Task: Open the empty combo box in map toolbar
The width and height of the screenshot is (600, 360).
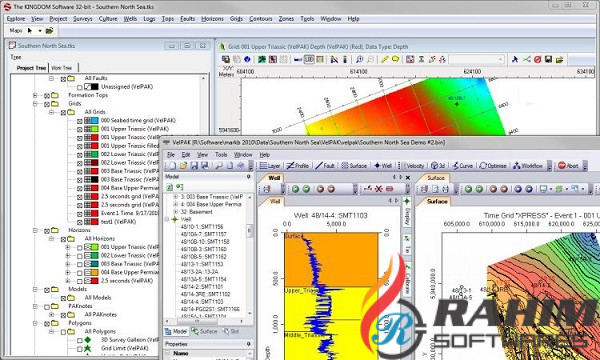Action: tap(477, 59)
